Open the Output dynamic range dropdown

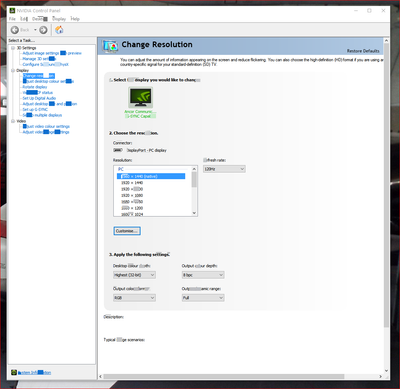coord(203,298)
